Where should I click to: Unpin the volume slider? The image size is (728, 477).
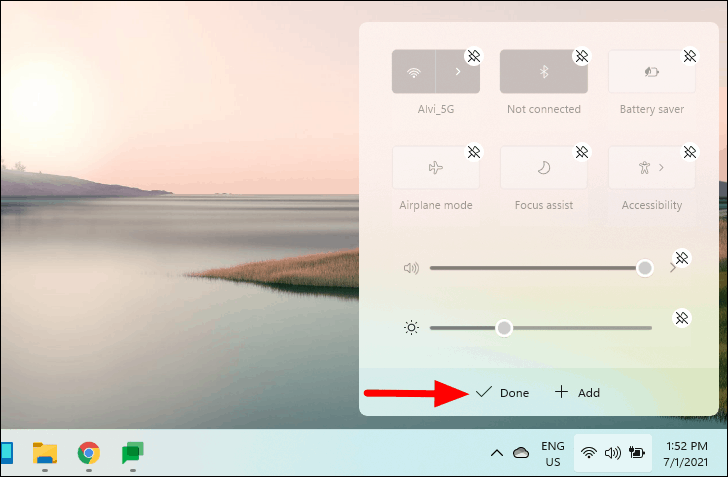coord(682,258)
